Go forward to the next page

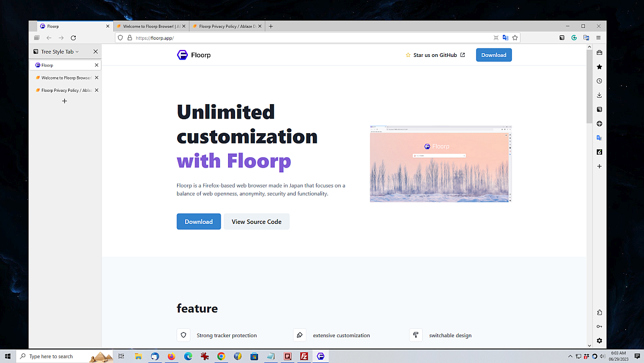61,38
